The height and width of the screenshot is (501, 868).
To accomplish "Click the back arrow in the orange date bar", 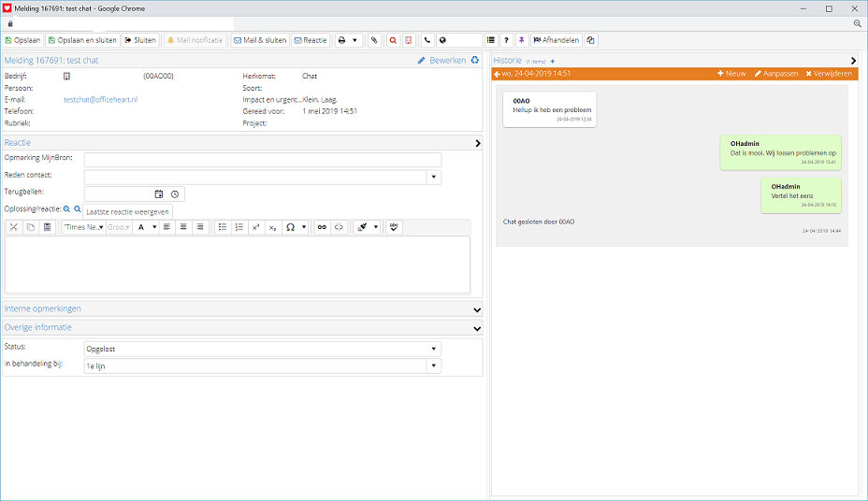I will click(497, 74).
